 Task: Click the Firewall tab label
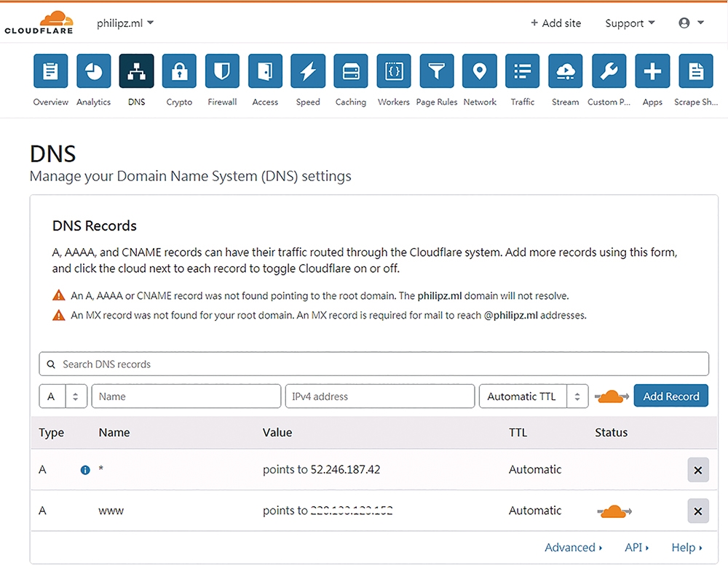[222, 102]
